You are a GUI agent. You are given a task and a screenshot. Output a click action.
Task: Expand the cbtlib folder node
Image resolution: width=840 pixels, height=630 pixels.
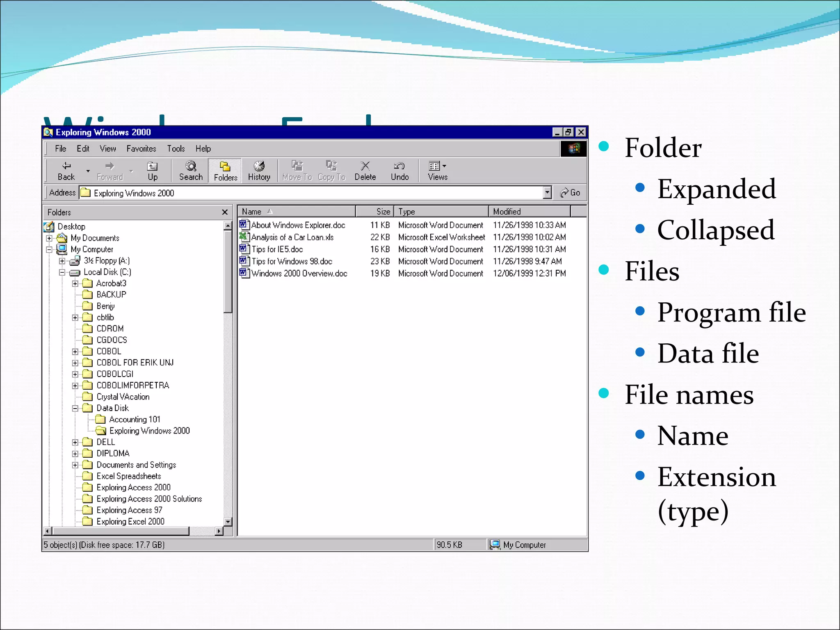point(75,317)
